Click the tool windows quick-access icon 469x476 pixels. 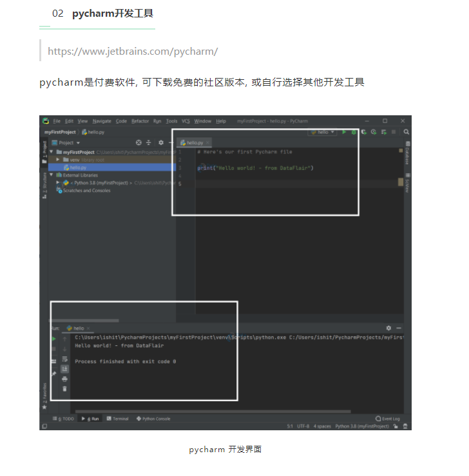(44, 426)
